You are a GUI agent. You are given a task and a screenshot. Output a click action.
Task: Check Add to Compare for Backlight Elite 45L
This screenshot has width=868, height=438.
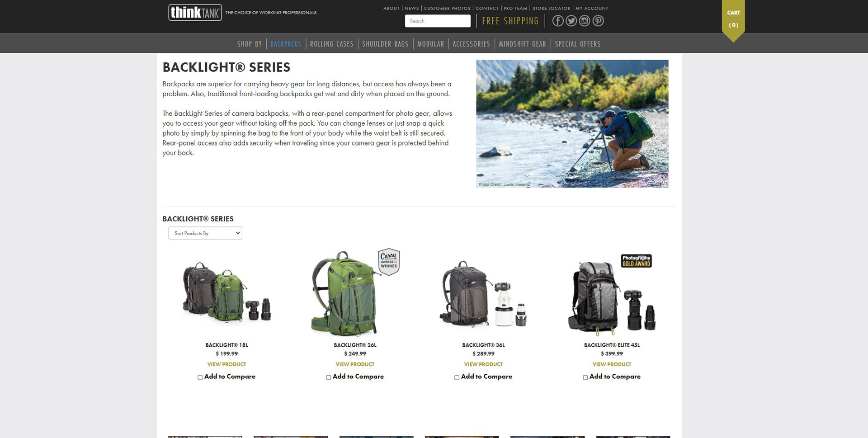pos(585,377)
